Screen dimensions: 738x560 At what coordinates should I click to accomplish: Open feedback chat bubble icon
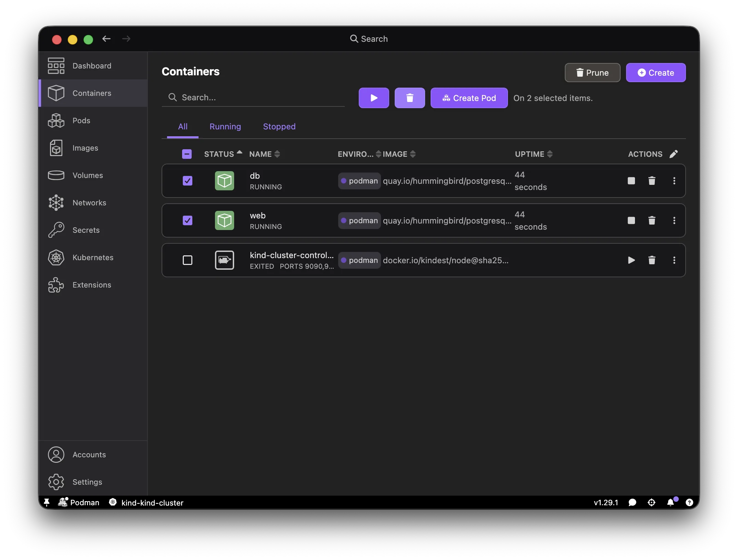[x=632, y=502]
